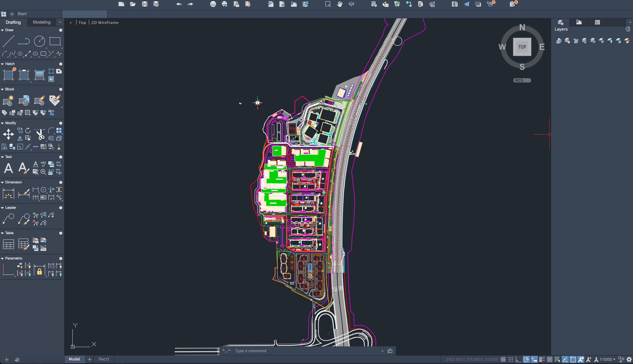Add a new layout with plus button
The height and width of the screenshot is (364, 633).
tap(89, 359)
